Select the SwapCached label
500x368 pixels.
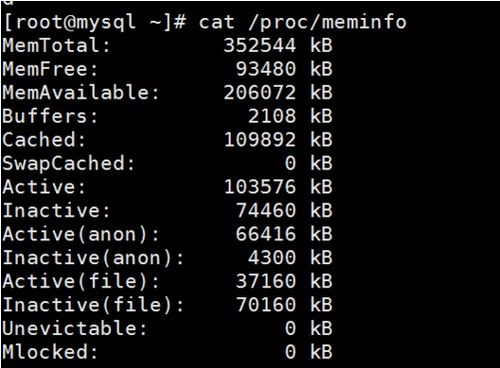click(68, 163)
